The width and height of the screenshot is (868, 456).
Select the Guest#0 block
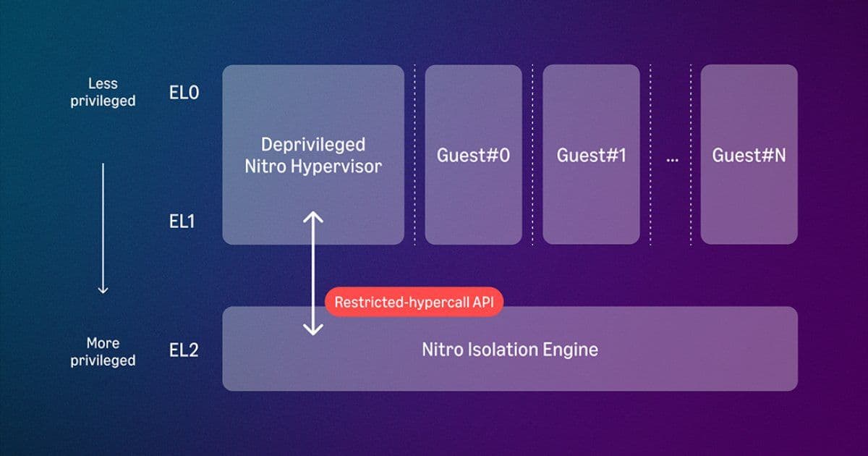[473, 155]
